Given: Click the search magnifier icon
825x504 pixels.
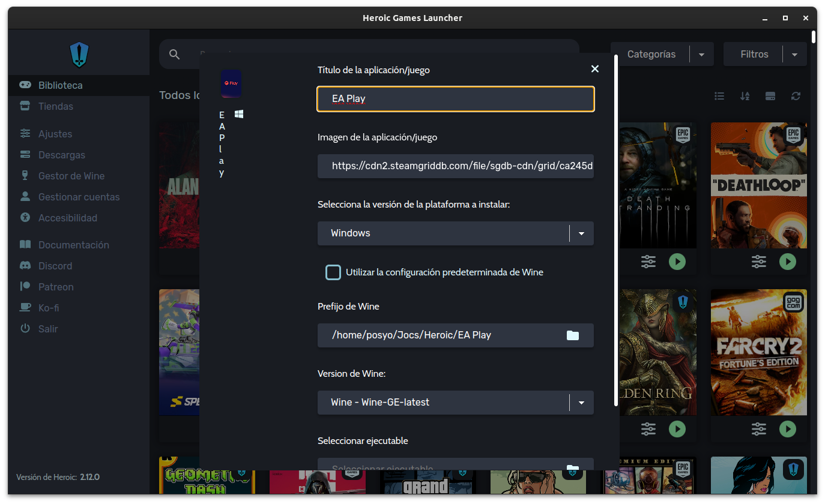Looking at the screenshot, I should [x=175, y=55].
